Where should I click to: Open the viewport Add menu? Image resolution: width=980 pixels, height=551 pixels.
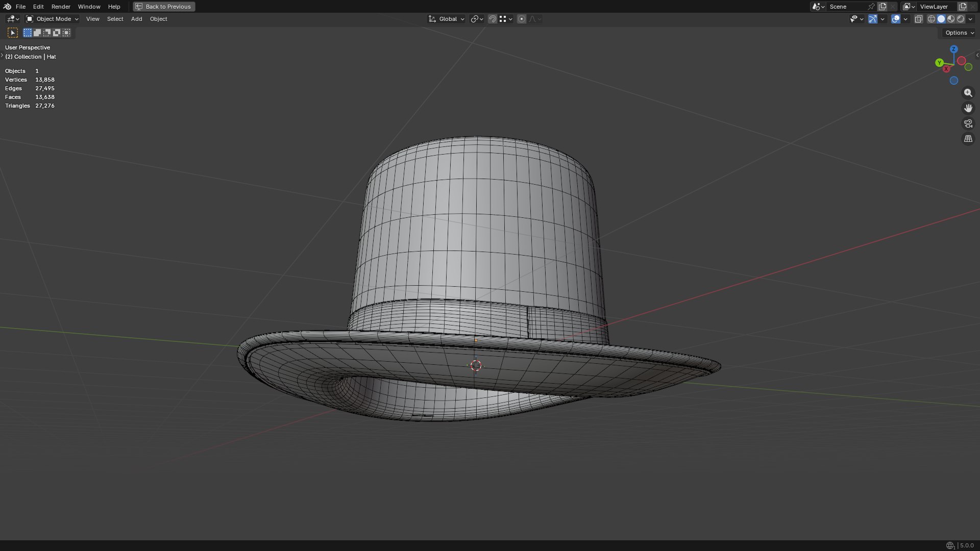136,19
